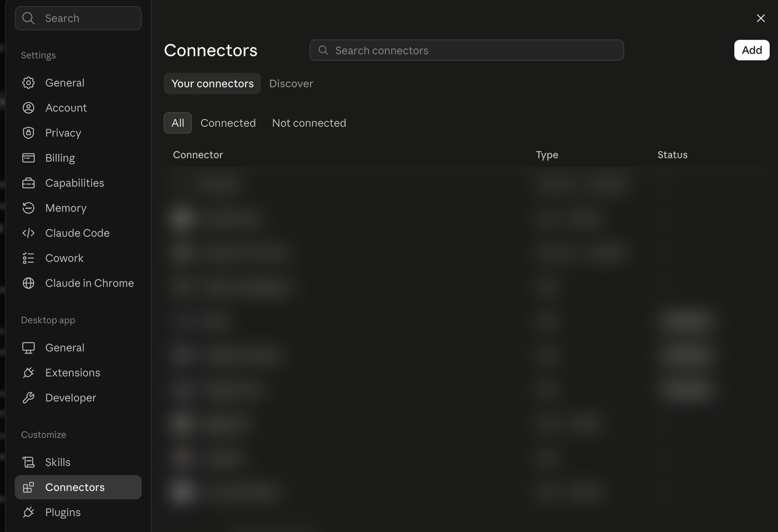Click the Status column header

672,155
